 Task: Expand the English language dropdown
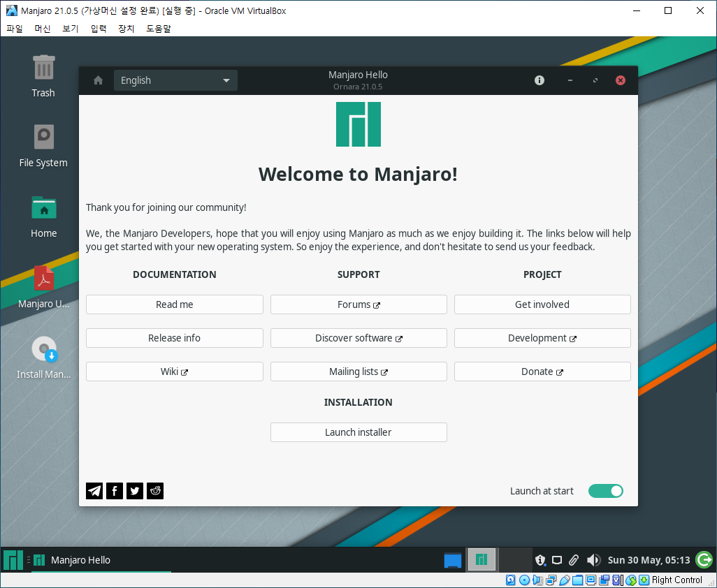(175, 80)
